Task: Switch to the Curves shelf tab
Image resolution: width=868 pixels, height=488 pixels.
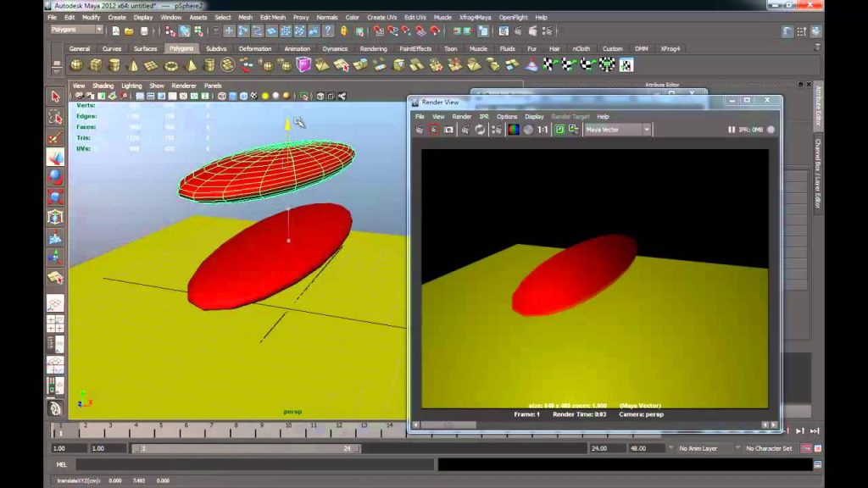Action: (x=111, y=48)
